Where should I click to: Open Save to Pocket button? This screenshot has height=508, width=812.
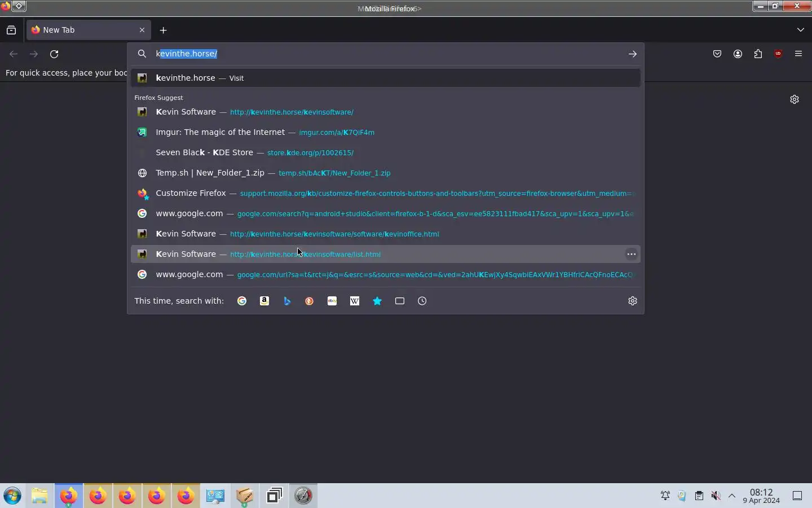(x=717, y=54)
